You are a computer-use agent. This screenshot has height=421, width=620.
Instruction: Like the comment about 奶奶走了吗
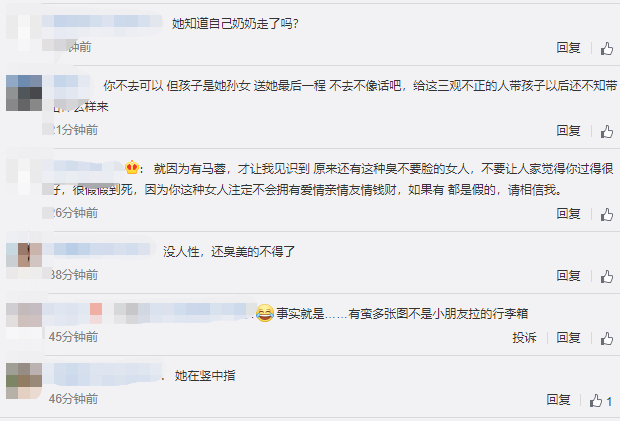pos(607,49)
